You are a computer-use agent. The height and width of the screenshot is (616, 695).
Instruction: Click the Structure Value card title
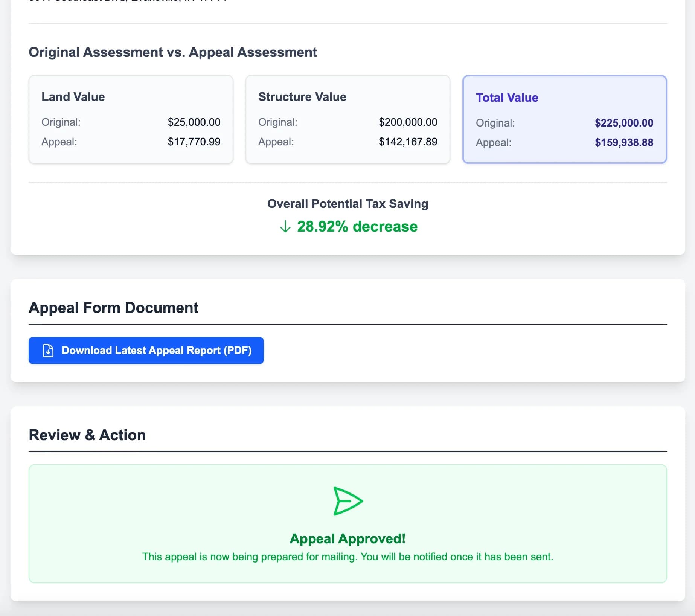pyautogui.click(x=302, y=97)
